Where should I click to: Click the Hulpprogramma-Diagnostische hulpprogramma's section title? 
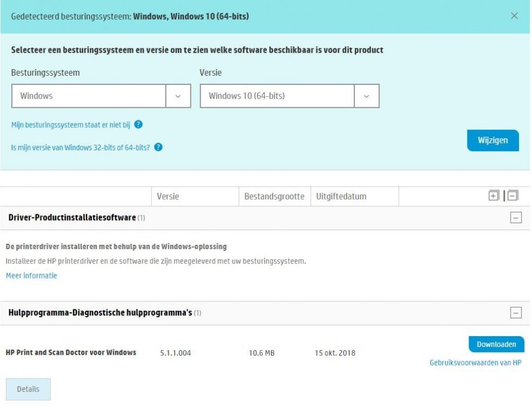[x=101, y=313]
